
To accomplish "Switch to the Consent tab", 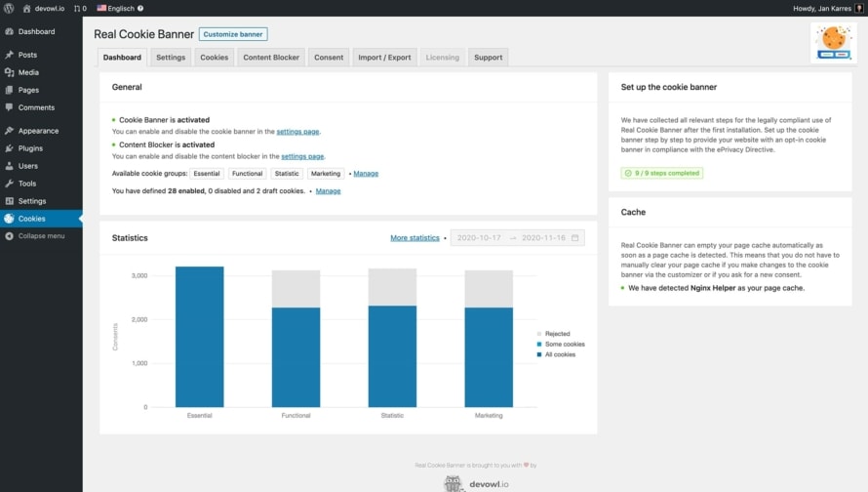I will (x=329, y=58).
